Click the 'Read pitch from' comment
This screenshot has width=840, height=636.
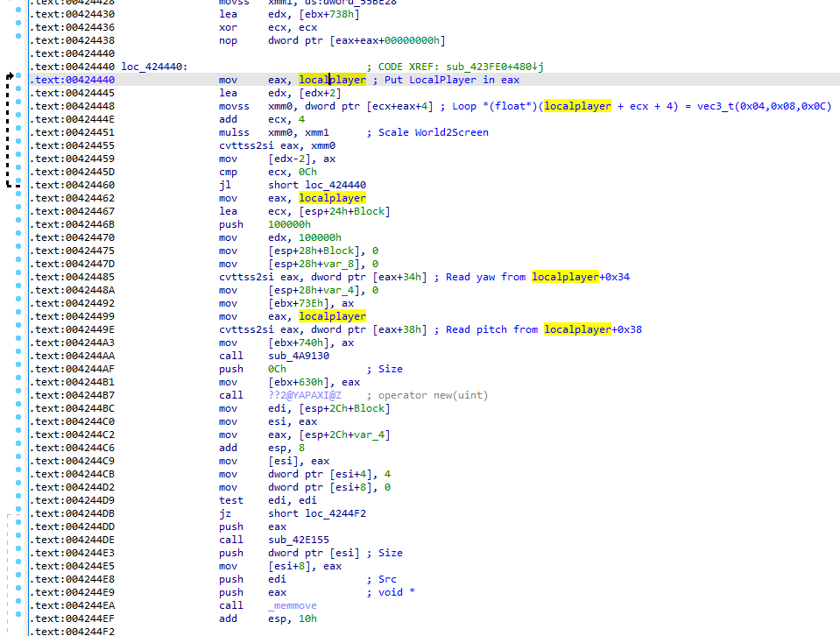coord(491,329)
